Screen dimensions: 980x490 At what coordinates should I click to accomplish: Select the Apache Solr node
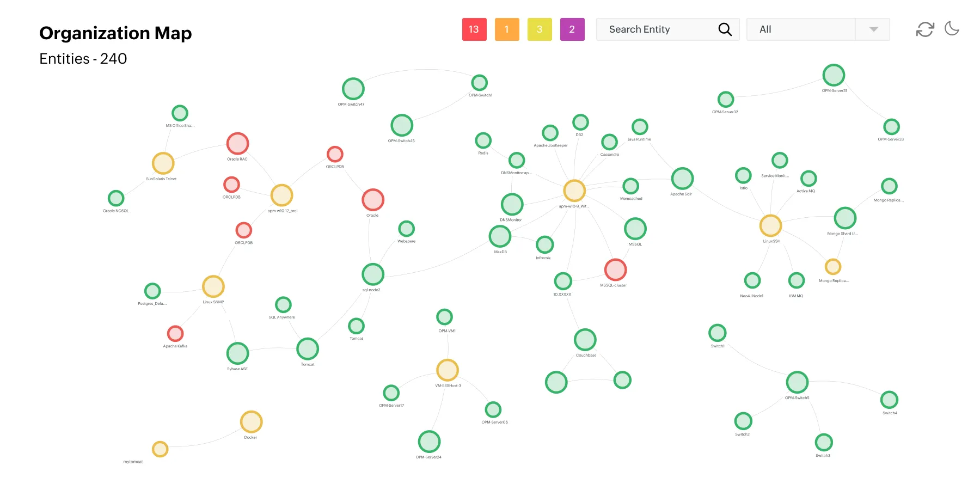click(x=682, y=177)
